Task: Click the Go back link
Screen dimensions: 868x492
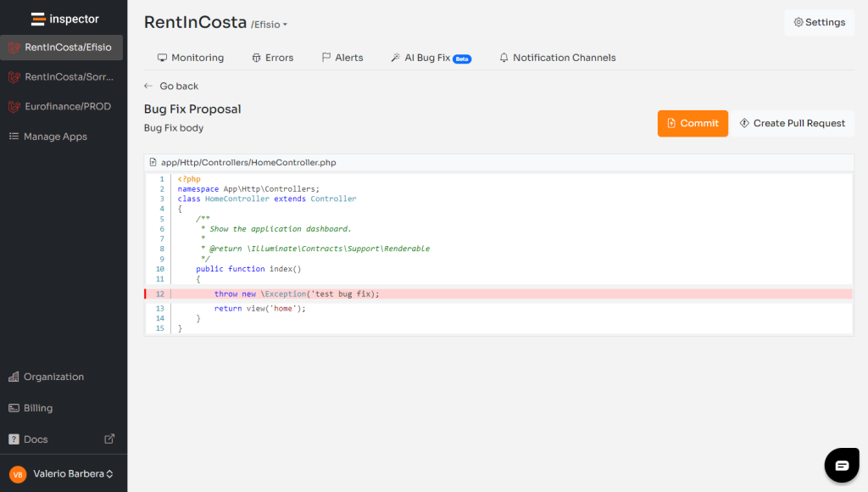Action: click(171, 86)
